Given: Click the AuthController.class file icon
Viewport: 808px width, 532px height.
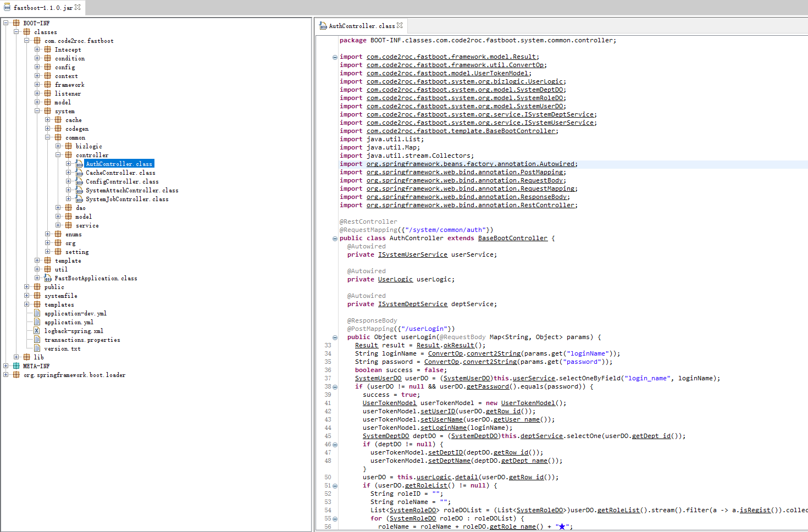Looking at the screenshot, I should point(79,164).
